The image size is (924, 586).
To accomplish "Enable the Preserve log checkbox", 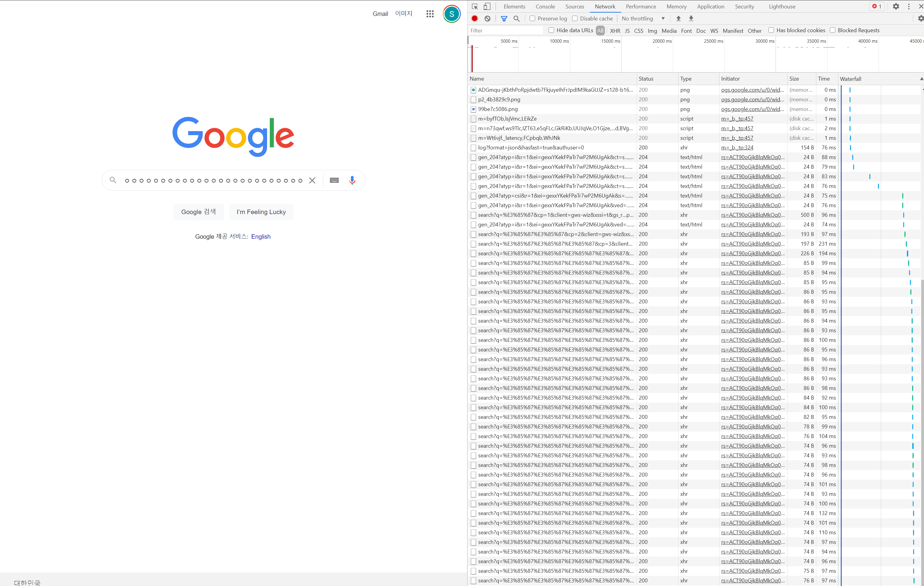I will coord(532,18).
